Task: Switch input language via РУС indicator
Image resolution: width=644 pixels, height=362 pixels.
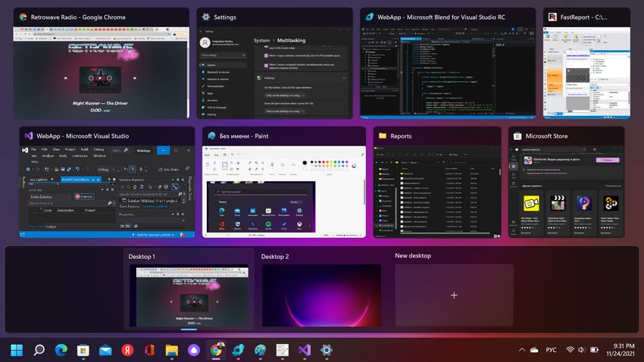Action: pyautogui.click(x=552, y=350)
